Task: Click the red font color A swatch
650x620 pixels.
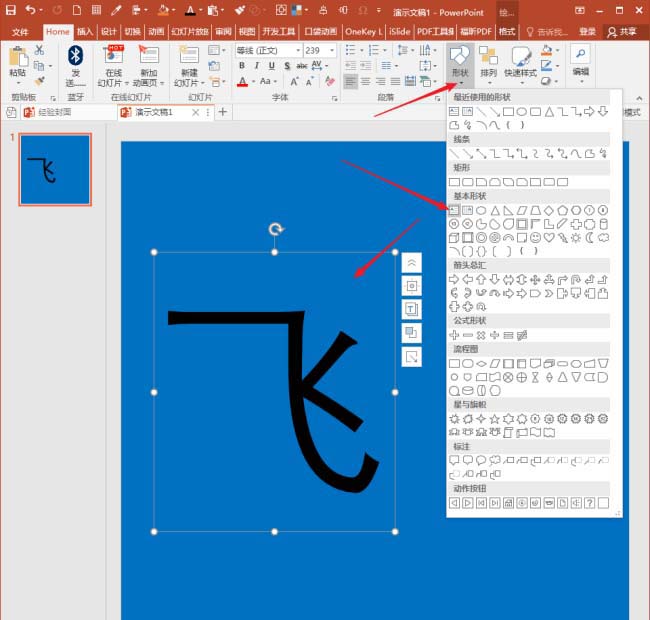Action: tap(243, 82)
